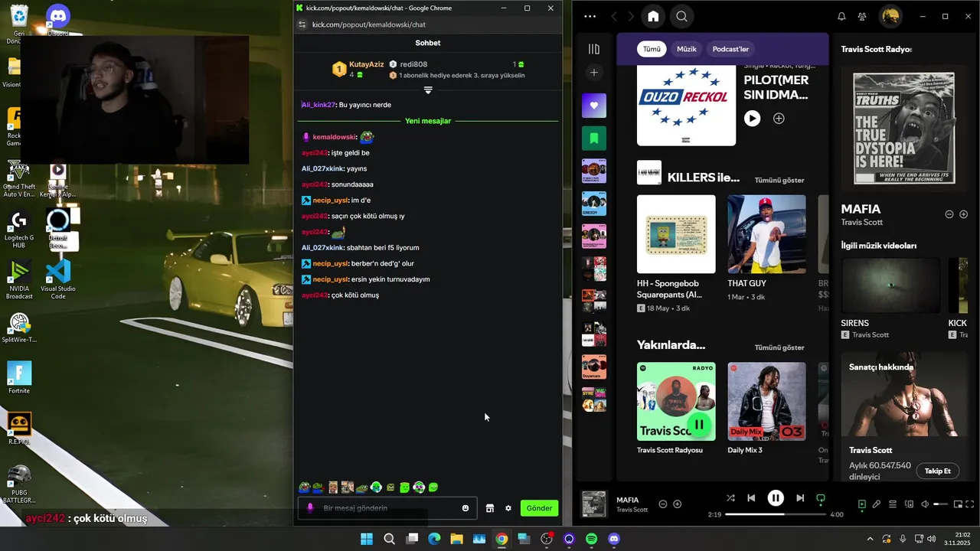Image resolution: width=980 pixels, height=551 pixels.
Task: Skip to next track in Spotify
Action: click(x=800, y=498)
